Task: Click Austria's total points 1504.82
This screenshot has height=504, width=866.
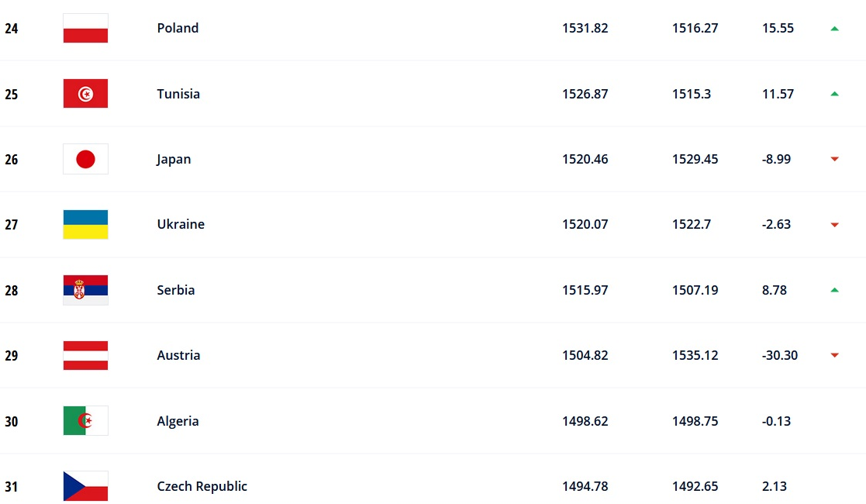Action: click(585, 355)
